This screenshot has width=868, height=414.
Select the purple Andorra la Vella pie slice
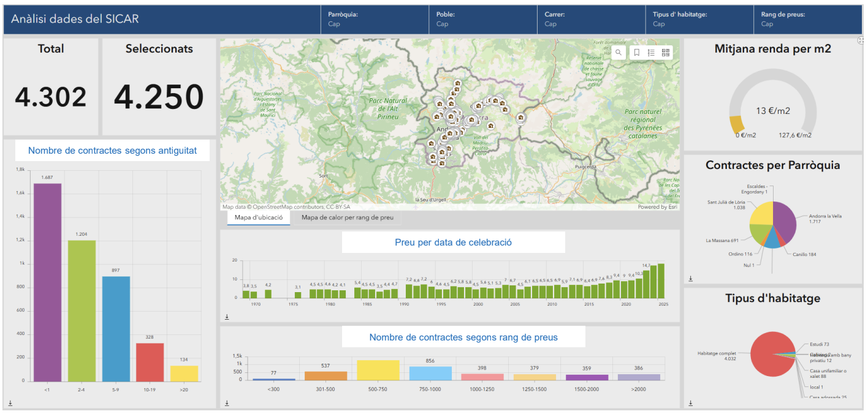pos(785,221)
